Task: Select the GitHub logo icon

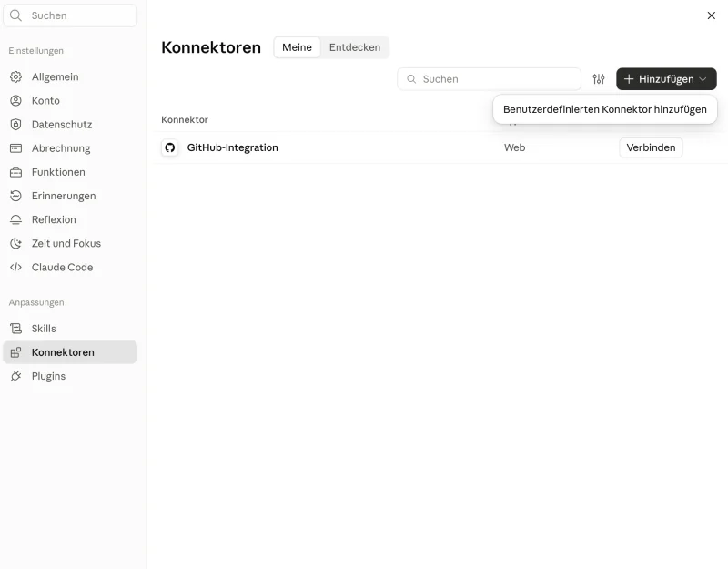Action: point(170,147)
